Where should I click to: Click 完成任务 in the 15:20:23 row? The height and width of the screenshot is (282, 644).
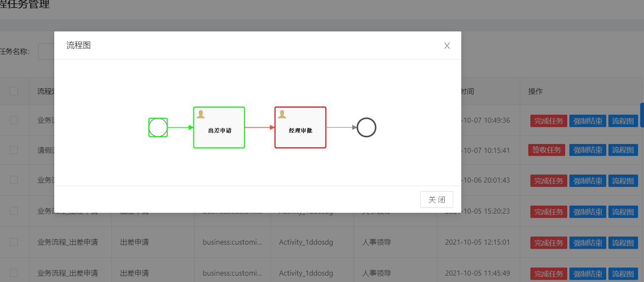[x=549, y=212]
